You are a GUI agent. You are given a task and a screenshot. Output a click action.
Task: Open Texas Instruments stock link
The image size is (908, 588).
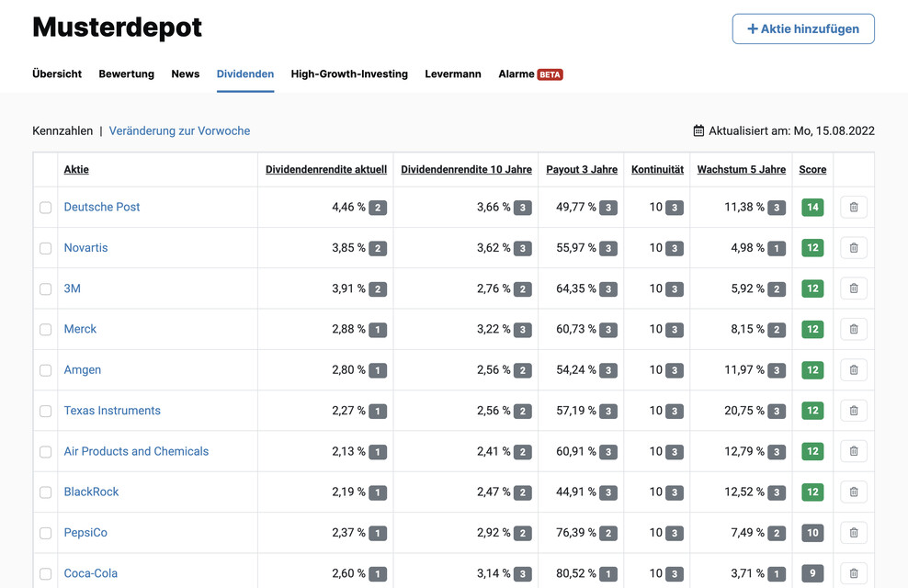pyautogui.click(x=112, y=411)
